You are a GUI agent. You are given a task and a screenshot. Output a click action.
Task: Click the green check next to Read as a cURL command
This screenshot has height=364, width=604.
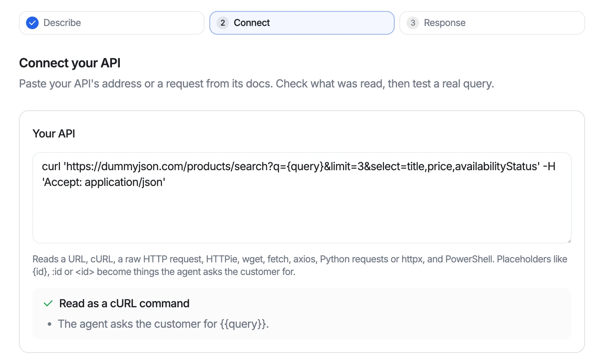click(x=48, y=303)
